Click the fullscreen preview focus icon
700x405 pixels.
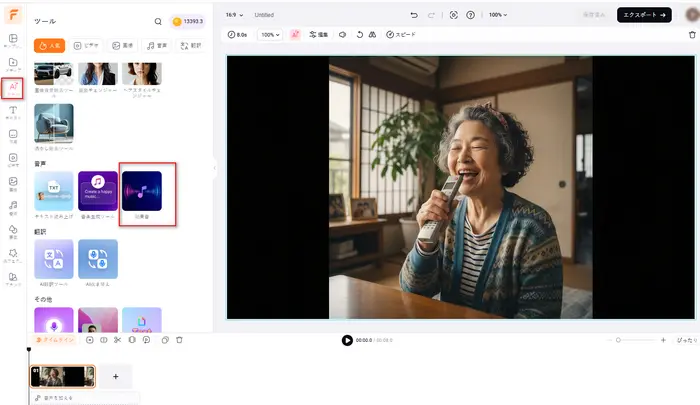[454, 15]
